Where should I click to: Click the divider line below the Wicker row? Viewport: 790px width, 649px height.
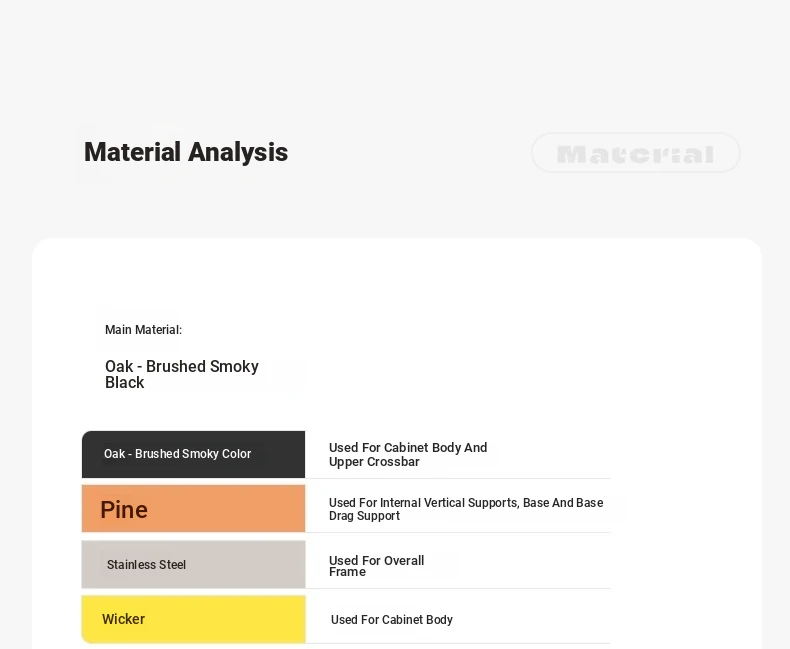(x=457, y=644)
